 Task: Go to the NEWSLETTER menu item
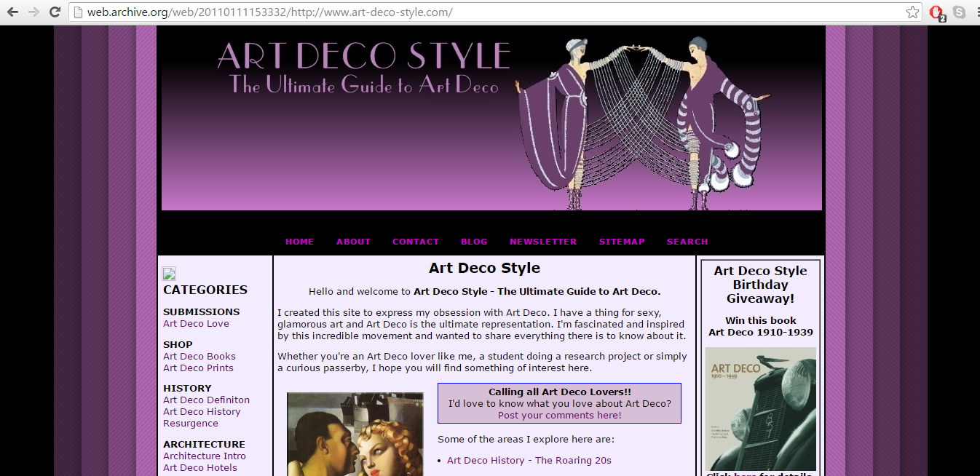(x=543, y=242)
